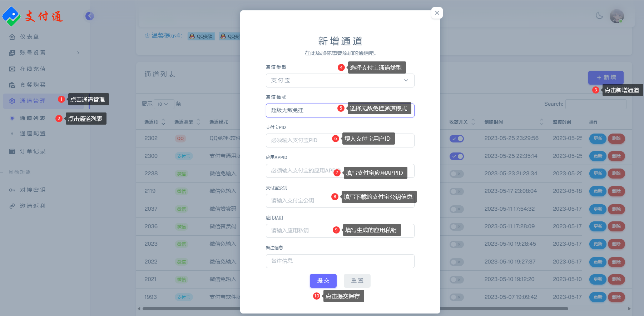Open the rows-per-page 10 dropdown
Screen dimensions: 644x316
163,104
